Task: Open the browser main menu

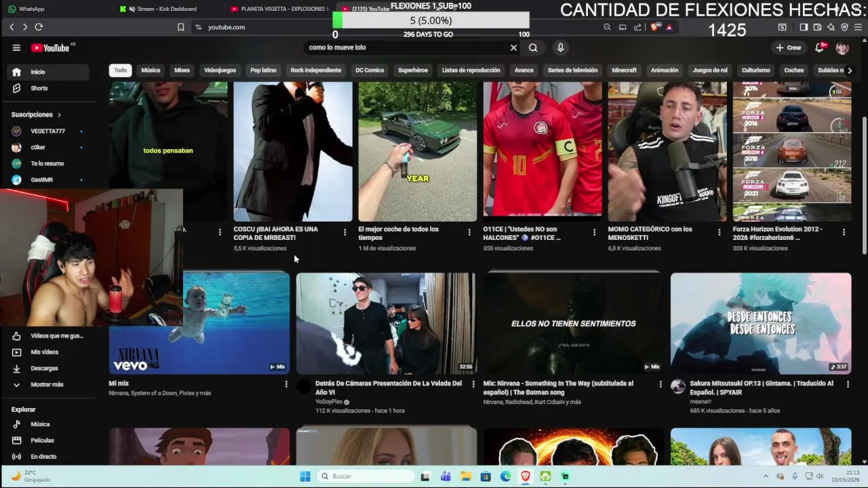Action: pos(859,27)
